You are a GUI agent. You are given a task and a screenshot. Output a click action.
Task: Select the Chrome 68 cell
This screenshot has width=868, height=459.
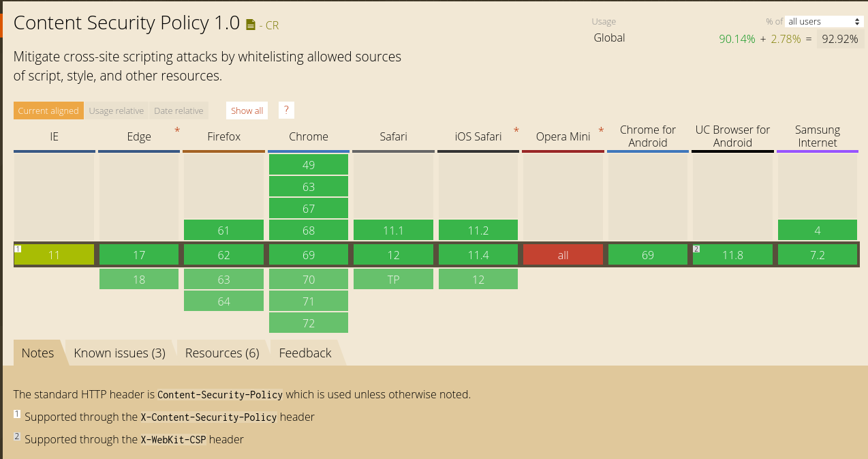point(309,231)
